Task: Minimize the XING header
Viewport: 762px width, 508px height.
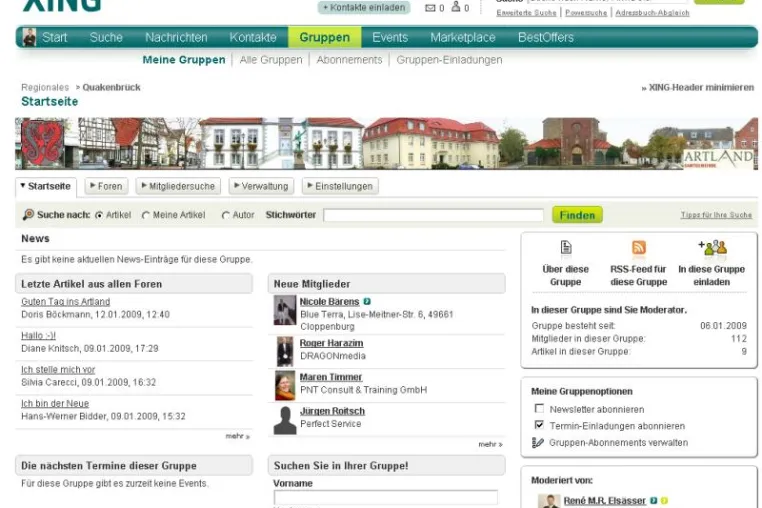Action: tap(697, 88)
